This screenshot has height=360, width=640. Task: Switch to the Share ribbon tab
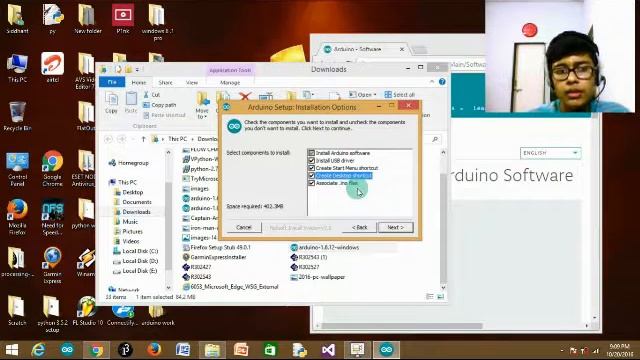(x=165, y=82)
